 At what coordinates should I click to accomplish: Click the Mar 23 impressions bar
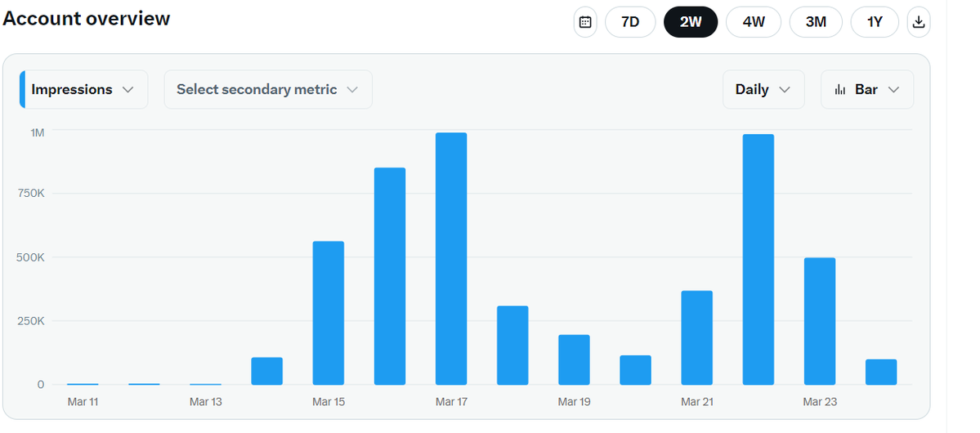pyautogui.click(x=819, y=321)
